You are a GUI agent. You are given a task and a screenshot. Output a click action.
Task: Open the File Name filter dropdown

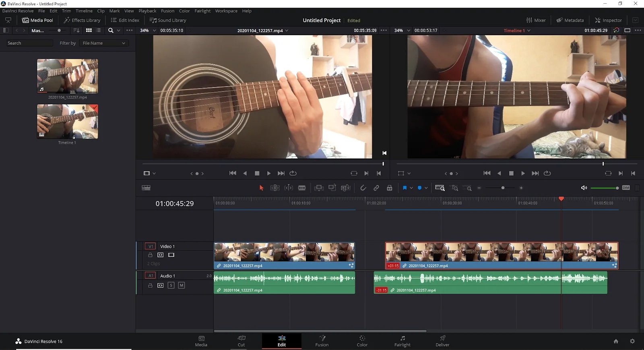click(x=104, y=43)
